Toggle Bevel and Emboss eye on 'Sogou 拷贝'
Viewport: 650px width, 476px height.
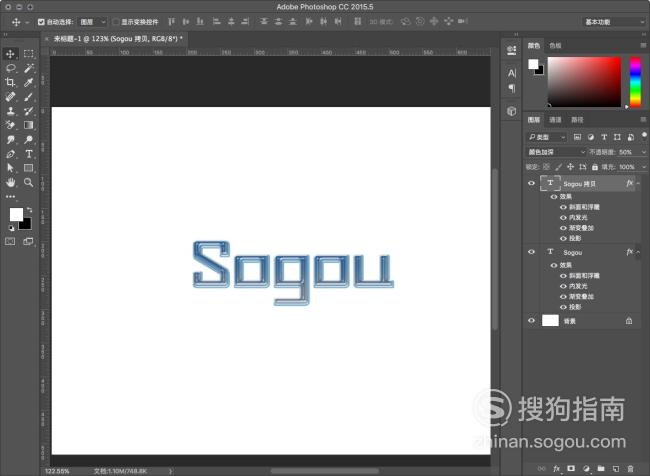[563, 207]
